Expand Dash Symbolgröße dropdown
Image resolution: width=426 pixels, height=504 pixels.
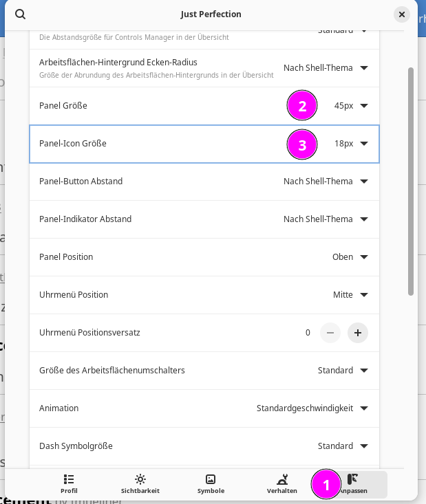click(x=343, y=446)
